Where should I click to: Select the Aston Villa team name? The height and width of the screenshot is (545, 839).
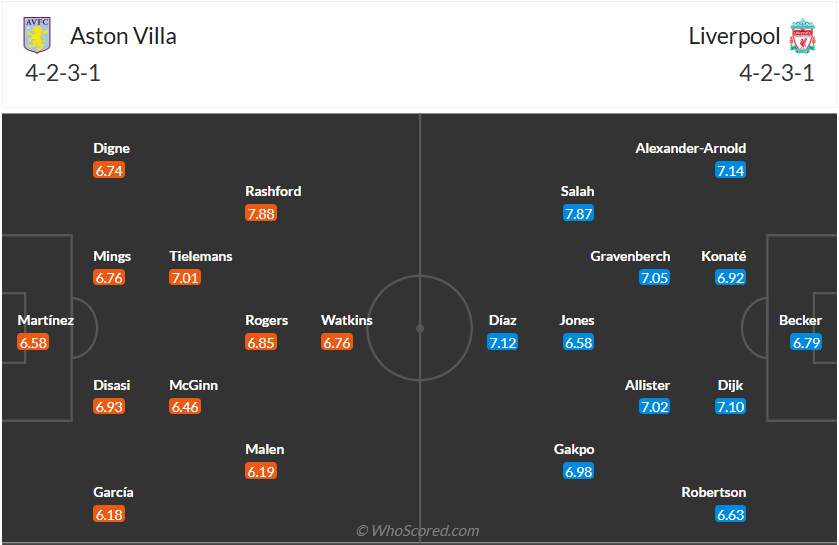[123, 37]
